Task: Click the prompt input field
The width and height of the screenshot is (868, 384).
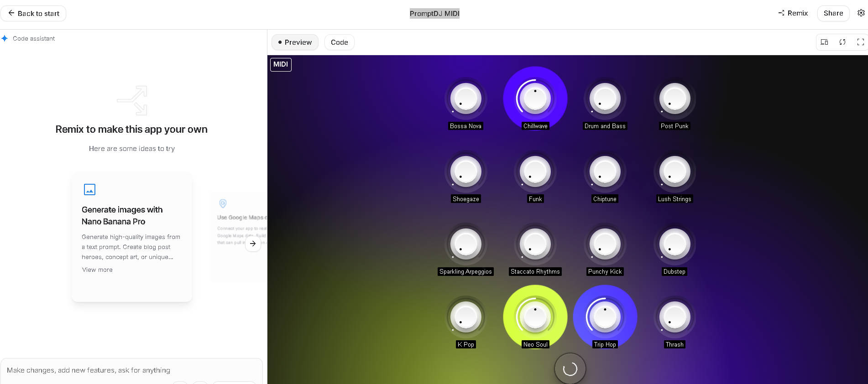Action: 131,370
